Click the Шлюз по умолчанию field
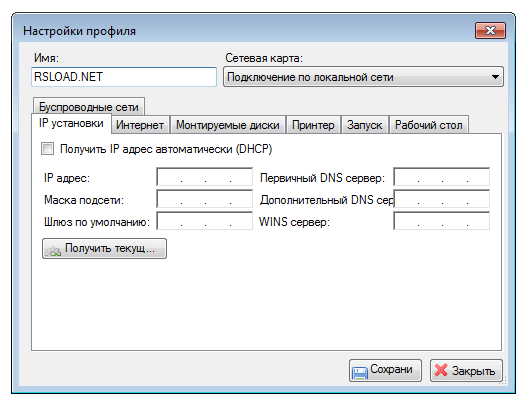The width and height of the screenshot is (527, 397). (204, 221)
